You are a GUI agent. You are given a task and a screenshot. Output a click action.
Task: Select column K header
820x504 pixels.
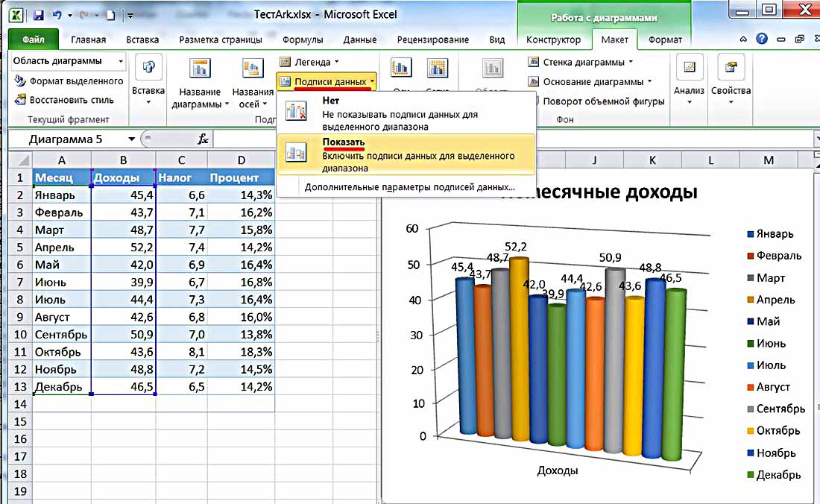point(652,160)
